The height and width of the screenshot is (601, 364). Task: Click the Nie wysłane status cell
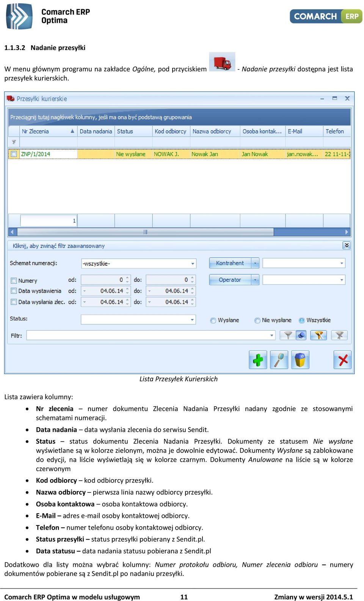[133, 154]
